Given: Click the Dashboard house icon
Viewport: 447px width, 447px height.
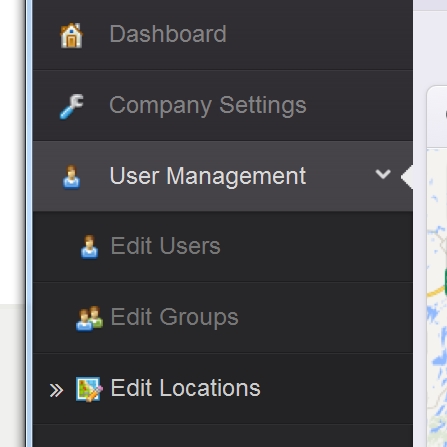Looking at the screenshot, I should 71,35.
